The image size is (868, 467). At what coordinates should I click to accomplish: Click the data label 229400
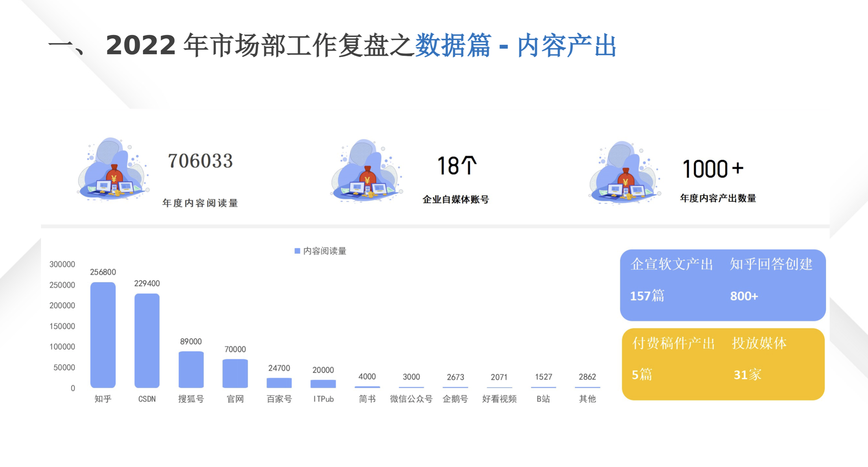[147, 284]
